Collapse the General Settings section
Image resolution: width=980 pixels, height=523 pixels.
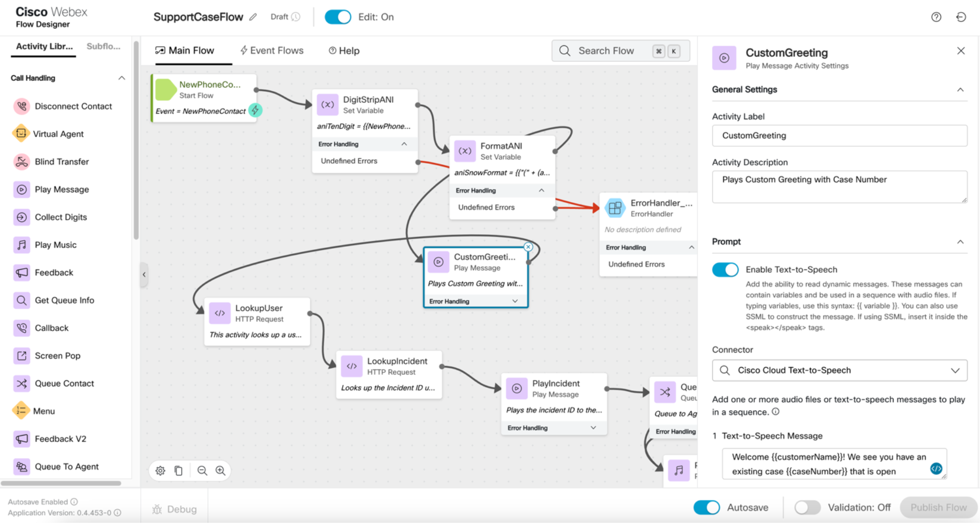[x=960, y=89]
